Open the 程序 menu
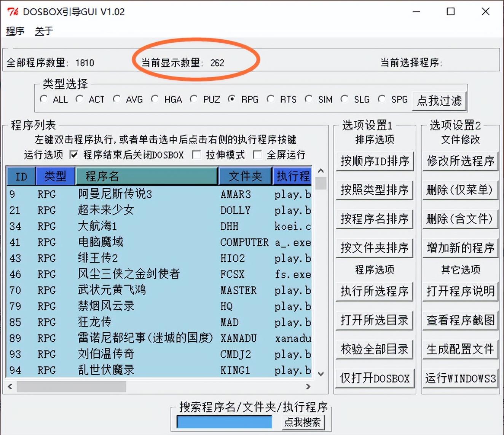The image size is (504, 435). pos(15,31)
